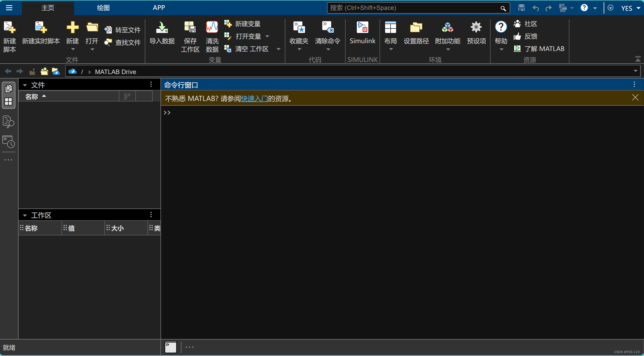The image size is (644, 356).
Task: Open 预设项 preferences gear
Action: [x=476, y=27]
